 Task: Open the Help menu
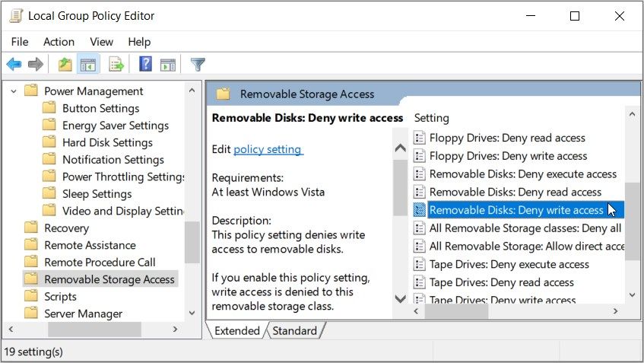tap(139, 42)
